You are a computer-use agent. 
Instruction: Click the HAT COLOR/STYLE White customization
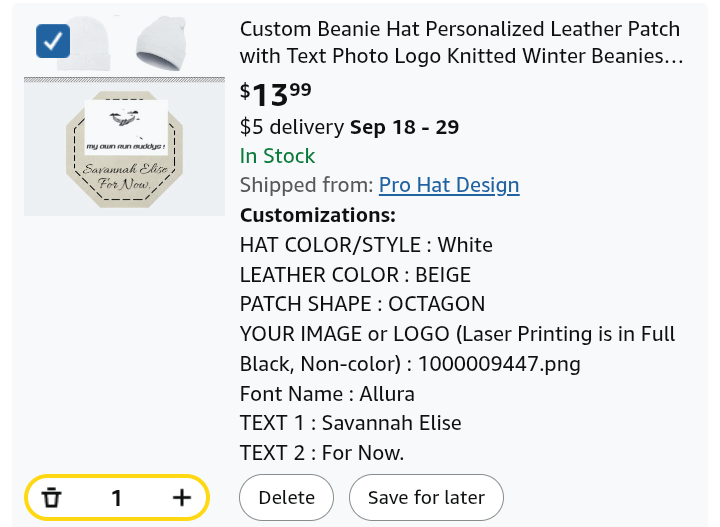point(366,245)
